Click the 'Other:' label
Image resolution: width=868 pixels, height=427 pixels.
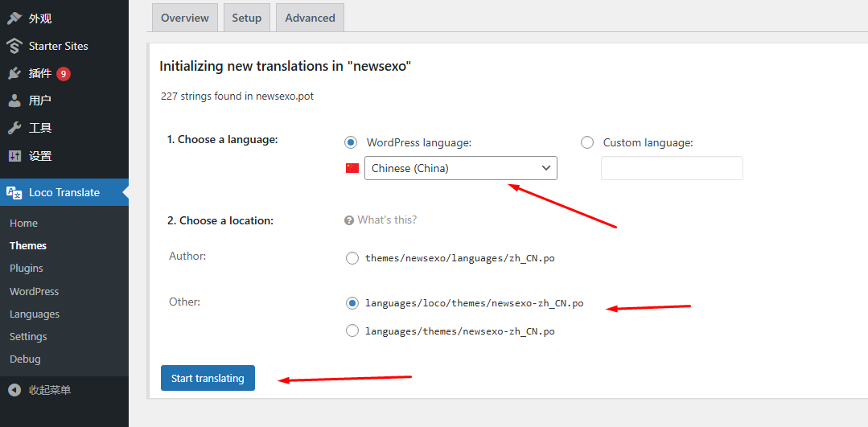click(x=185, y=302)
